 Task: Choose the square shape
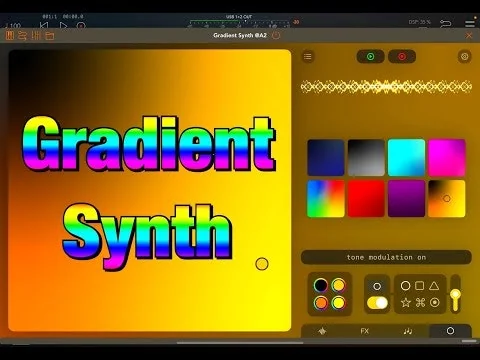[x=420, y=286]
